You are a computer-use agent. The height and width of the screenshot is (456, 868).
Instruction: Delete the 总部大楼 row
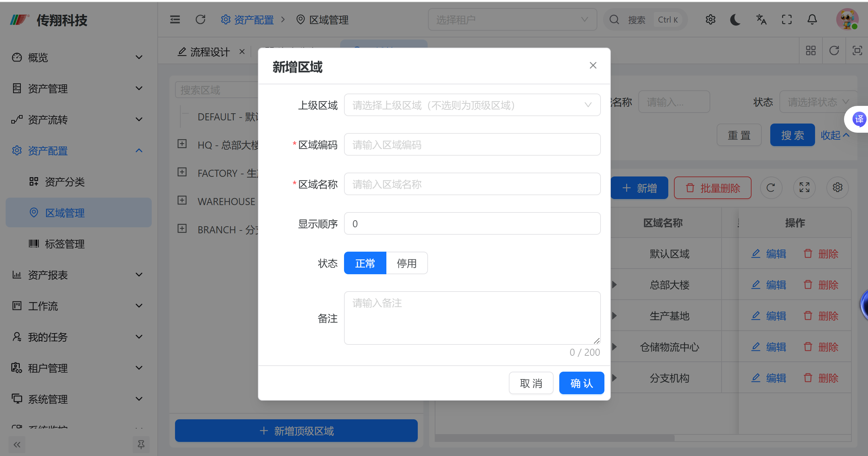[821, 285]
